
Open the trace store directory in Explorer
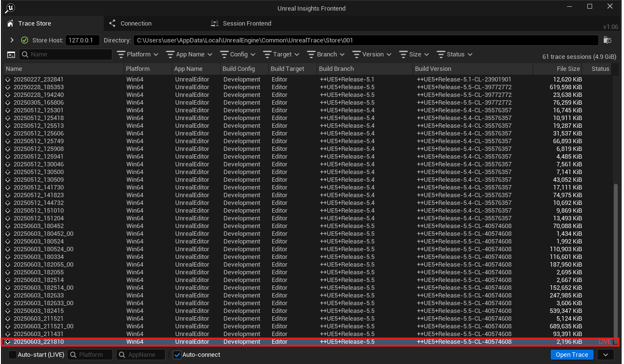tap(608, 40)
